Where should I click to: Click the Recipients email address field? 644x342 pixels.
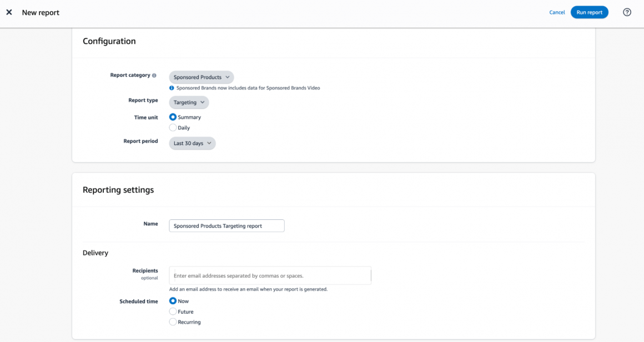[270, 275]
